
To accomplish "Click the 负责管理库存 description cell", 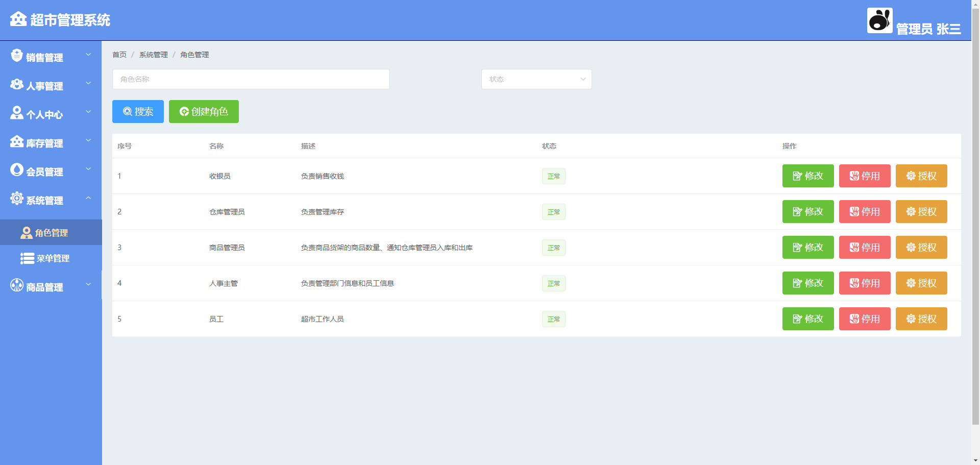I will pyautogui.click(x=323, y=212).
